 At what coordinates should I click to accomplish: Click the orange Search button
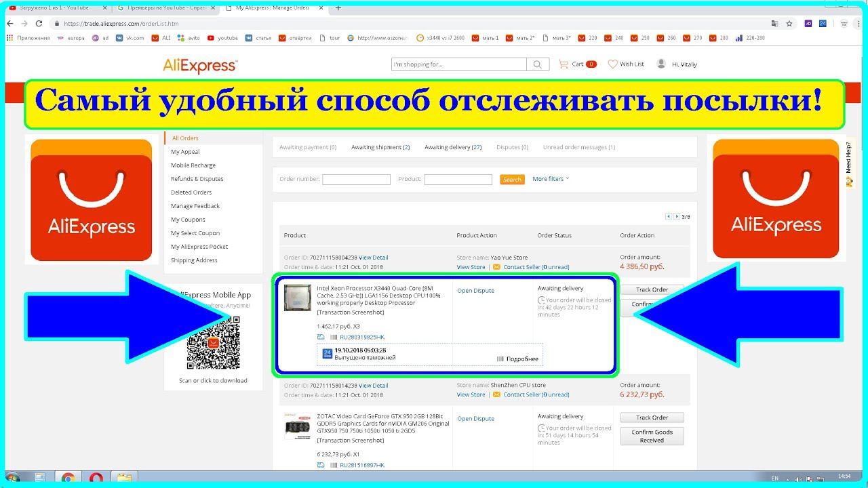(512, 180)
